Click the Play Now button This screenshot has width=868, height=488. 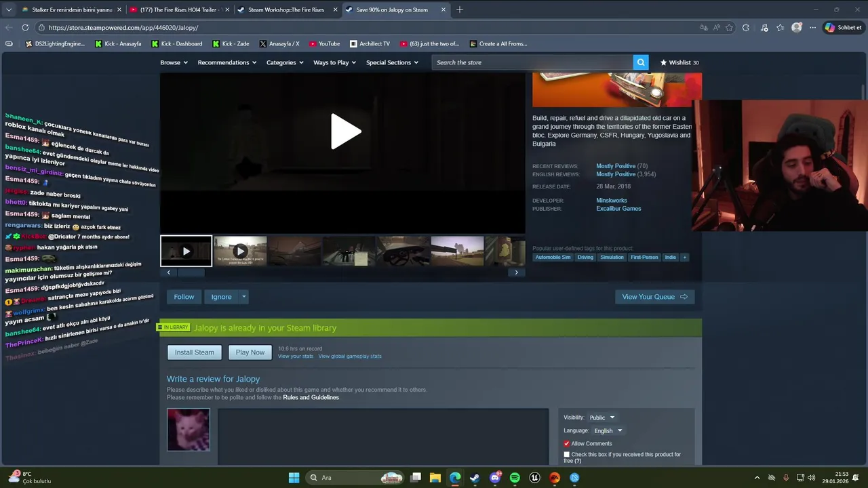point(250,352)
